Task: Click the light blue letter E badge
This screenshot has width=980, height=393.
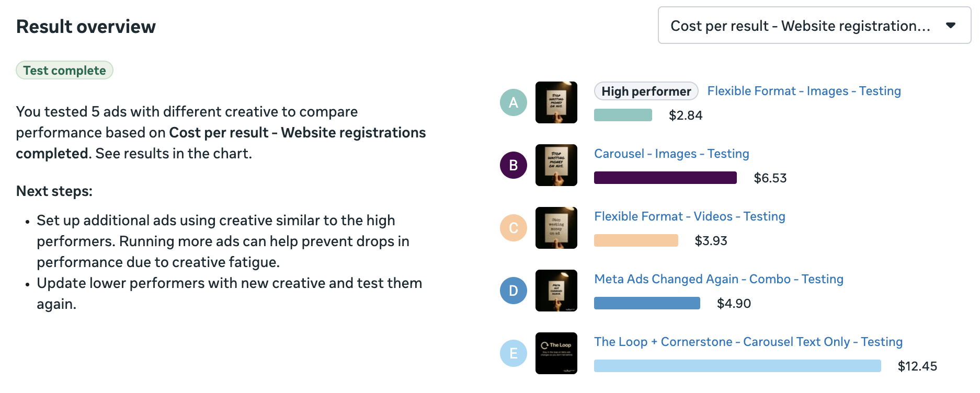Action: 513,353
